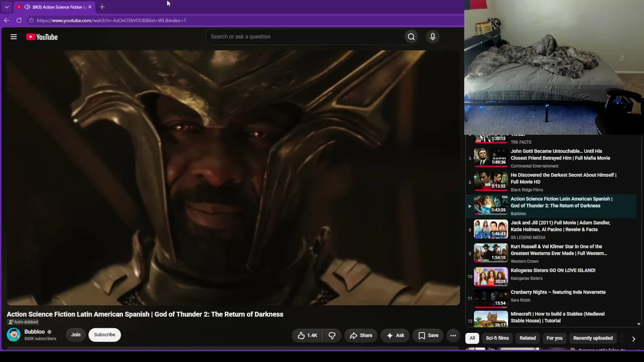This screenshot has height=362, width=644.
Task: Open the Bubbloo channel avatar
Action: 14,335
